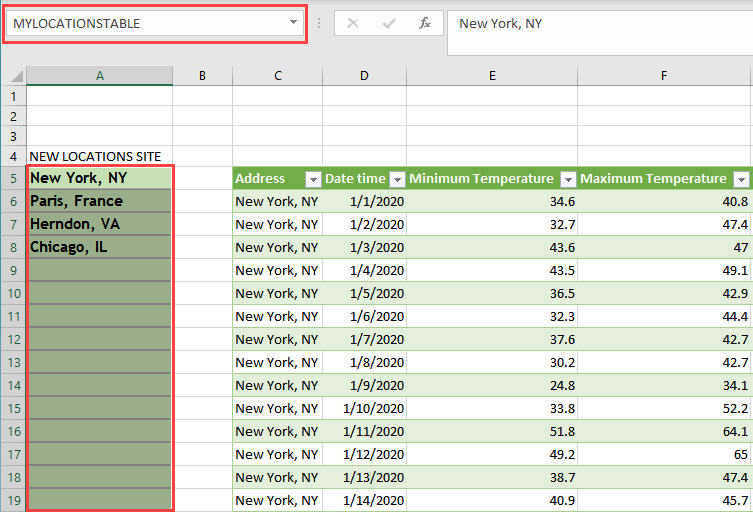The image size is (753, 512).
Task: Open the Address column filter dropdown
Action: click(313, 179)
